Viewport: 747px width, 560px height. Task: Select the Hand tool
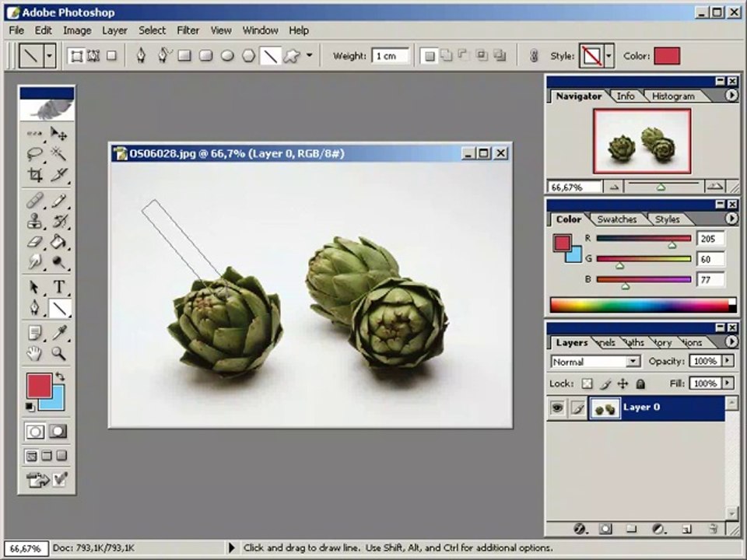coord(35,353)
